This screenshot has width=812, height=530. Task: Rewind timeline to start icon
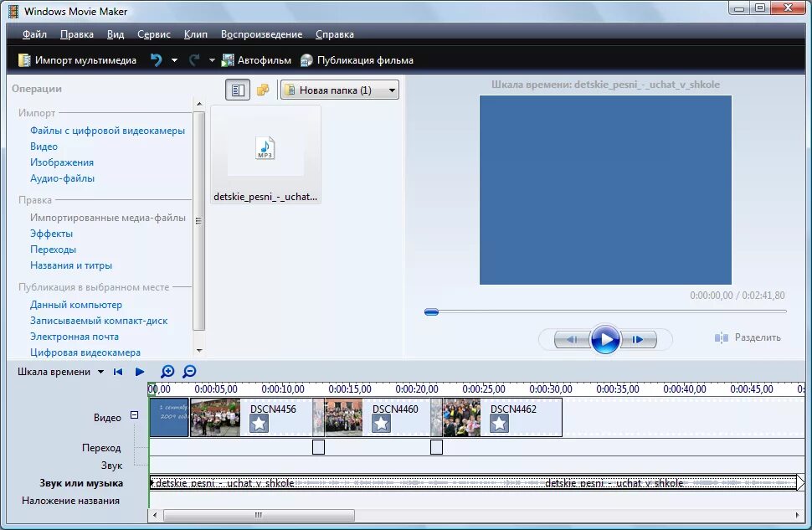coord(118,372)
